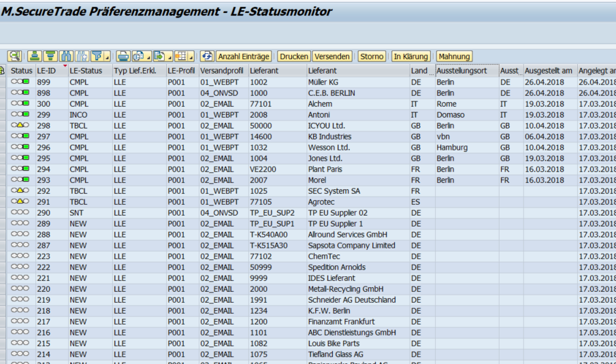Select row selector for LE-ID 899

click(3, 82)
